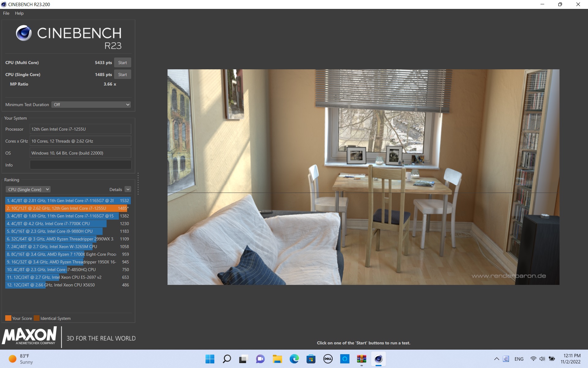Open the File menu
Viewport: 588px width, 368px height.
coord(6,13)
